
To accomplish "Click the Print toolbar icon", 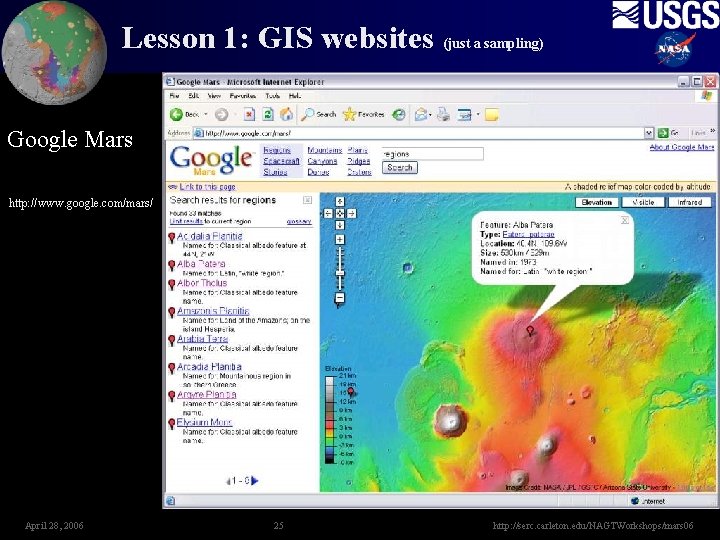I will tap(443, 114).
